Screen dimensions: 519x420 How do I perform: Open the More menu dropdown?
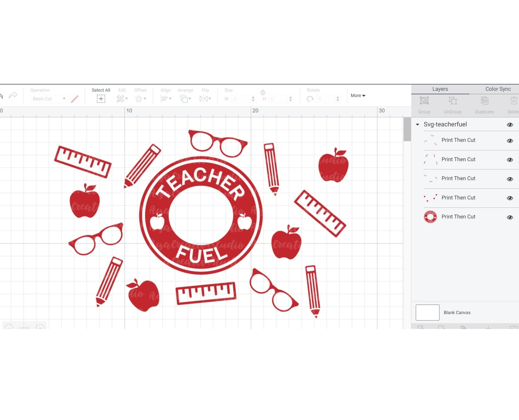point(358,95)
